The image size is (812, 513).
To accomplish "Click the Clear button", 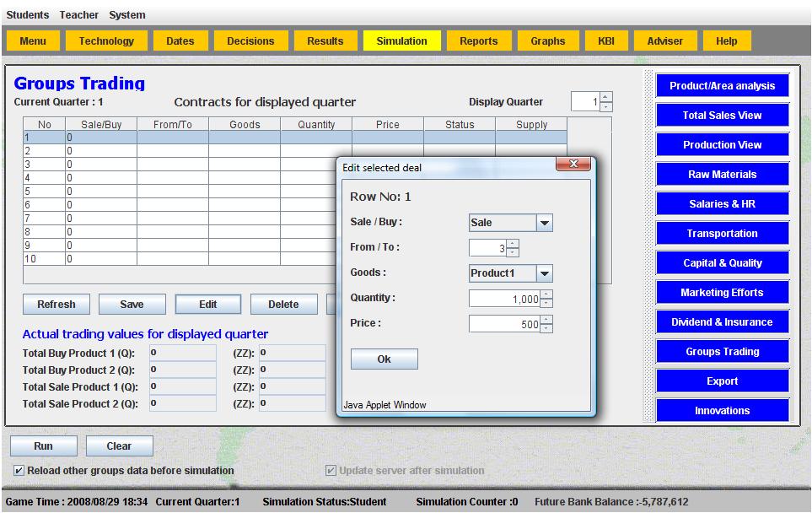I will [x=119, y=445].
